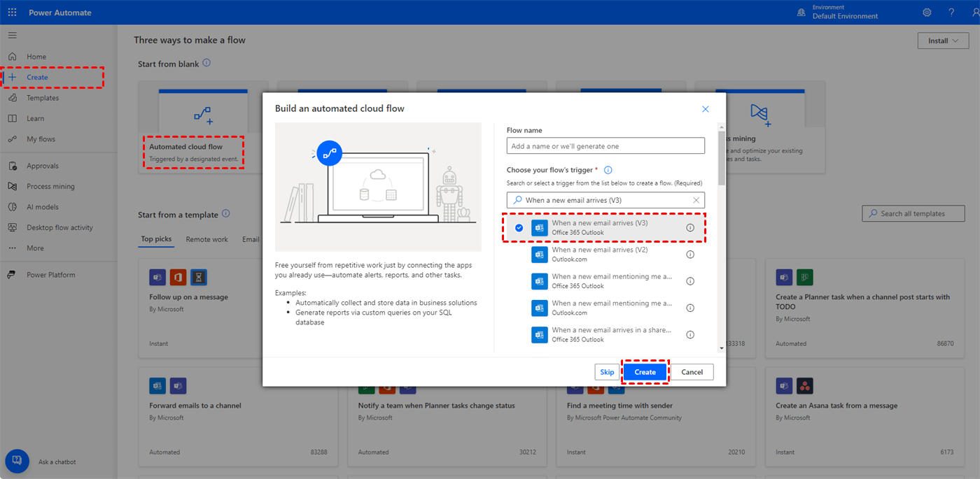The image size is (980, 479).
Task: Show info for When a new email arrives (V2)
Action: pos(690,255)
